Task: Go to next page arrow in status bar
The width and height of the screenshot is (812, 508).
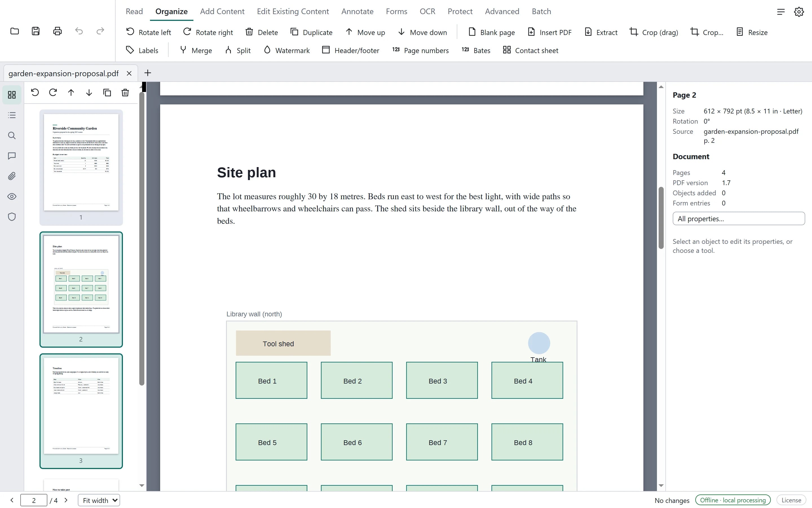Action: (x=66, y=500)
